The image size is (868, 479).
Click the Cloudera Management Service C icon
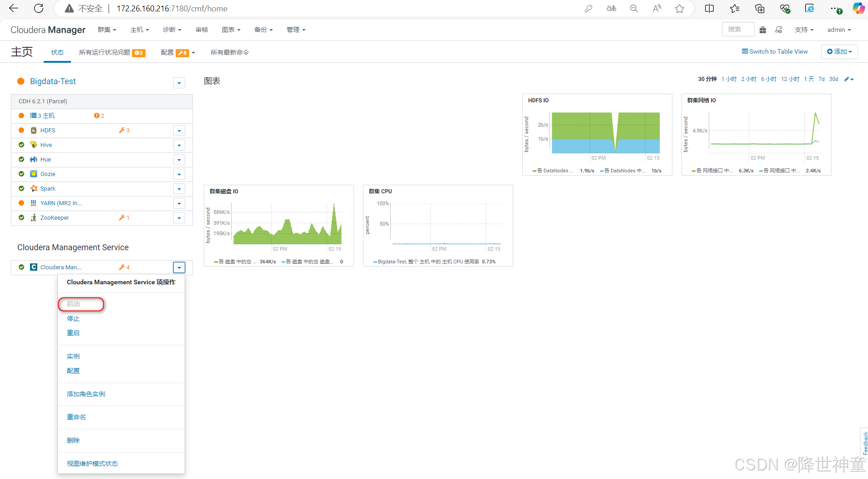pyautogui.click(x=34, y=267)
